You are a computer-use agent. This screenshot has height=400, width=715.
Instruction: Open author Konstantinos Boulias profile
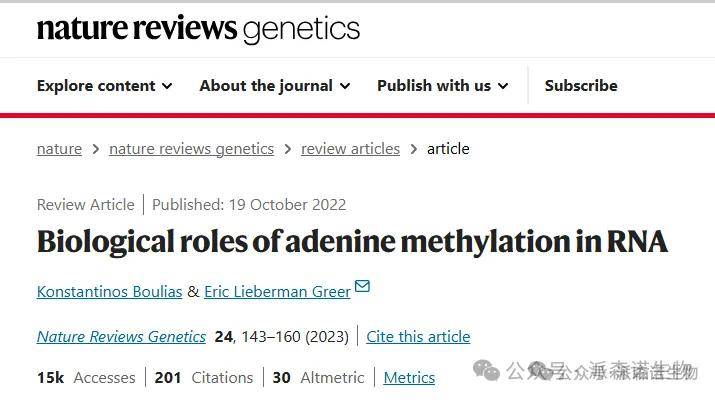click(109, 291)
